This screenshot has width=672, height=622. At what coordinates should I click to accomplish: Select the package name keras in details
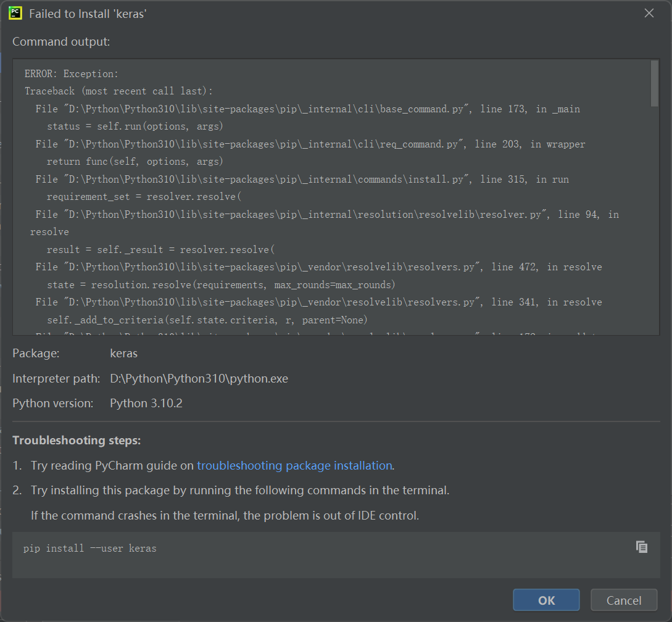pos(123,353)
